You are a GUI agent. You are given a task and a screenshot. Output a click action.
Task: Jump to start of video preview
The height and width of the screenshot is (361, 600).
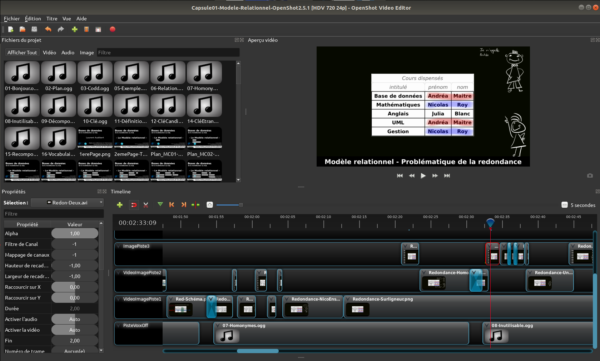399,176
